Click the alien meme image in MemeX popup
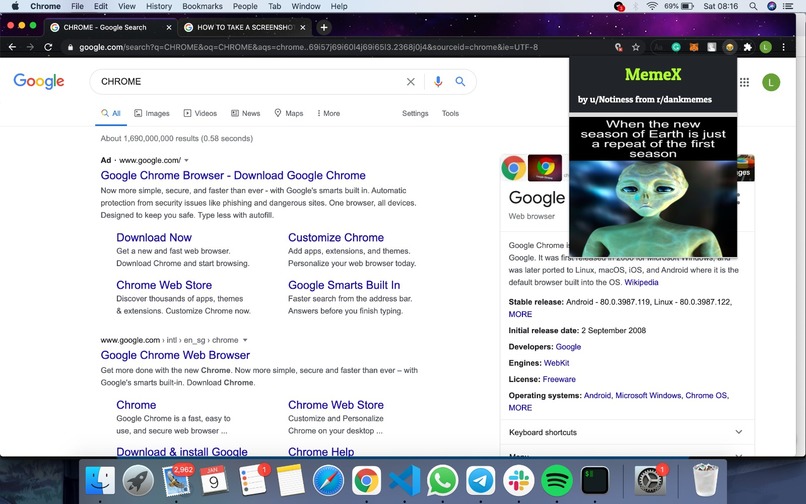 click(x=653, y=187)
